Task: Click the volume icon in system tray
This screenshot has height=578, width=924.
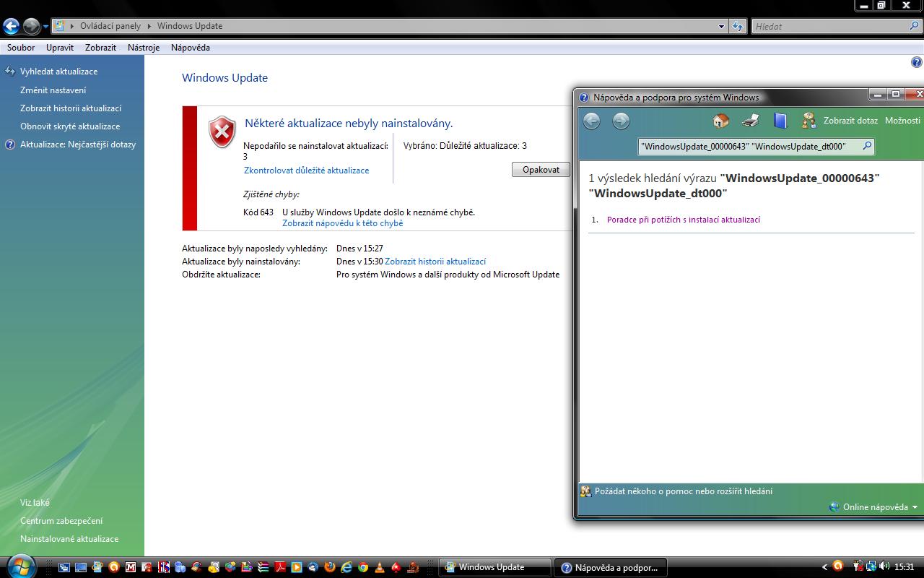Action: pos(884,567)
